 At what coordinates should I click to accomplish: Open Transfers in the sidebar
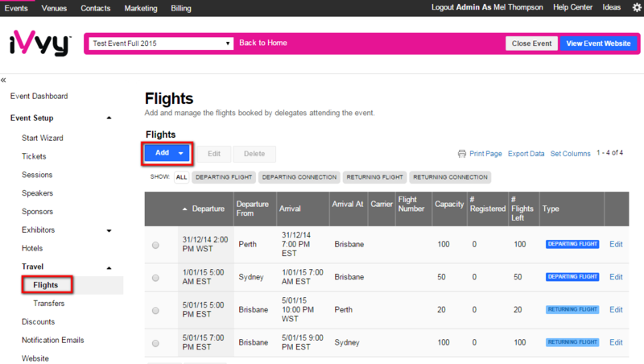[x=49, y=303]
